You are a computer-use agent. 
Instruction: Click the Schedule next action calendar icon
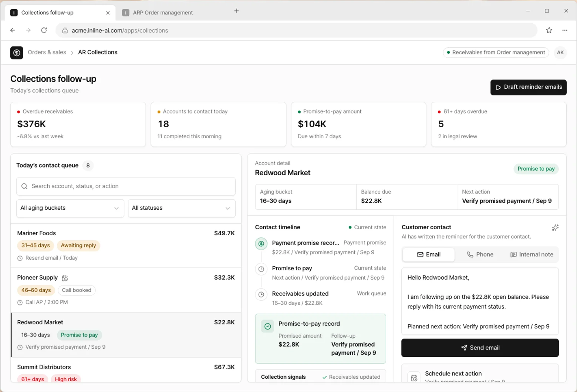click(414, 377)
